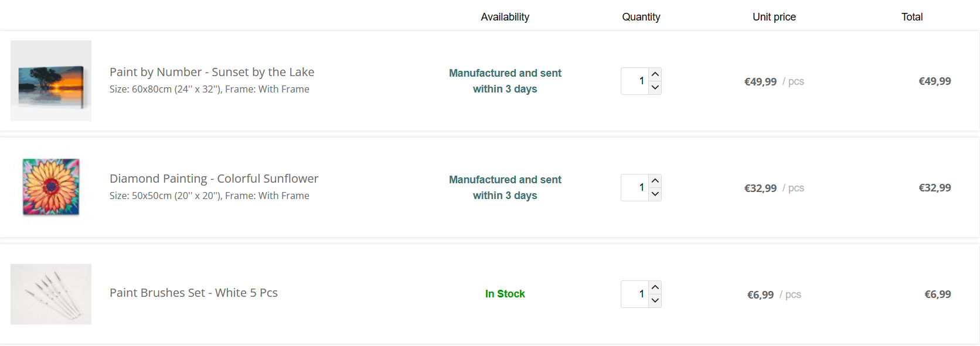Click quantity field for Colorful Sunflower
980x346 pixels.
(x=635, y=187)
